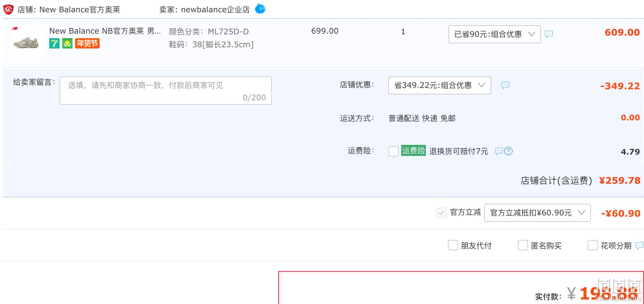Click seller name newbalance企业店
This screenshot has width=644, height=304.
pyautogui.click(x=215, y=10)
